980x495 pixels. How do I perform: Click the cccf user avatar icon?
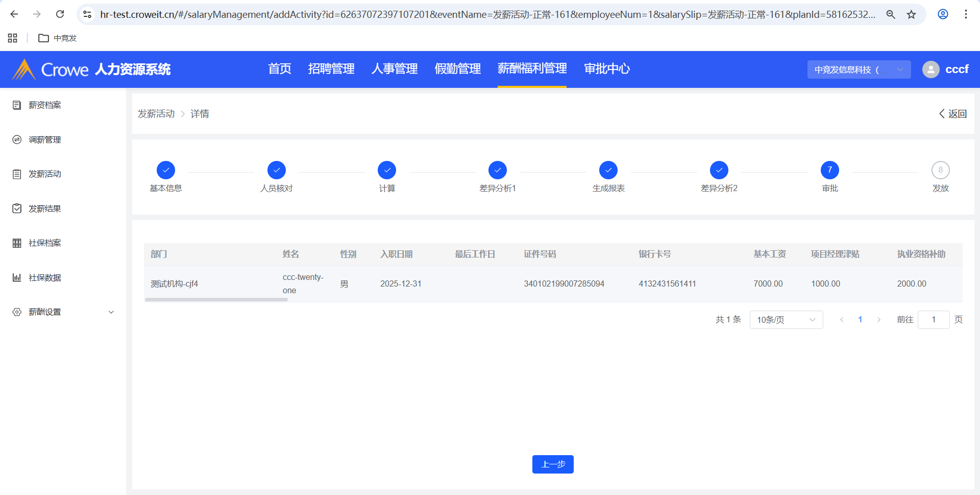930,69
